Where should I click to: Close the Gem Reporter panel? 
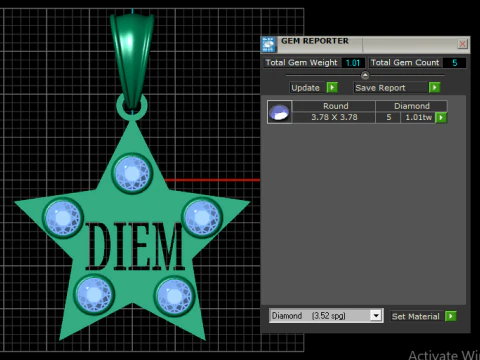coord(462,44)
